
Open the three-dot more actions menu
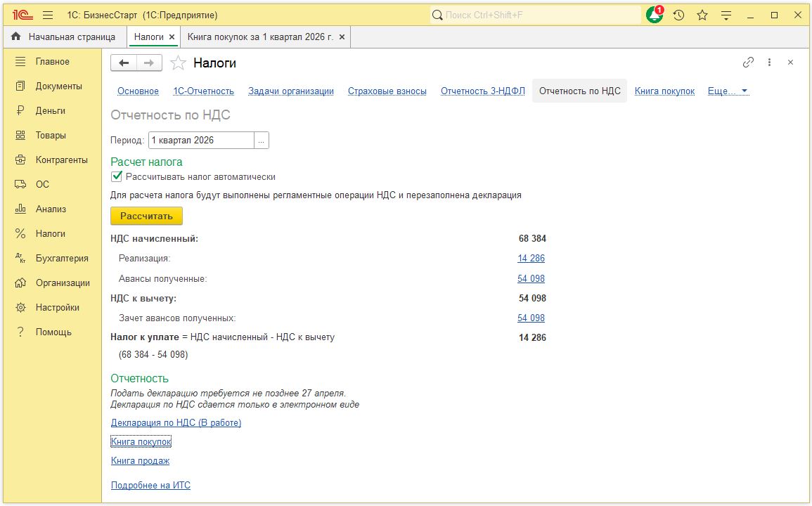pos(769,63)
